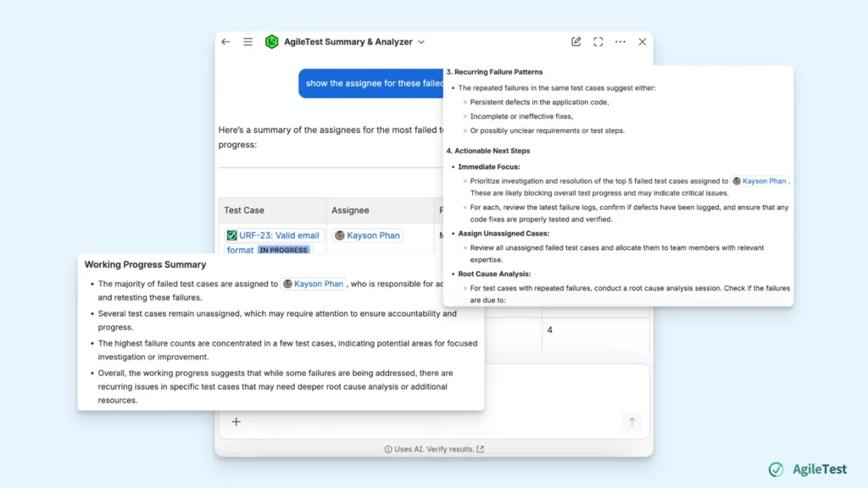Image resolution: width=868 pixels, height=488 pixels.
Task: Send message with the up-arrow button
Action: (x=632, y=422)
